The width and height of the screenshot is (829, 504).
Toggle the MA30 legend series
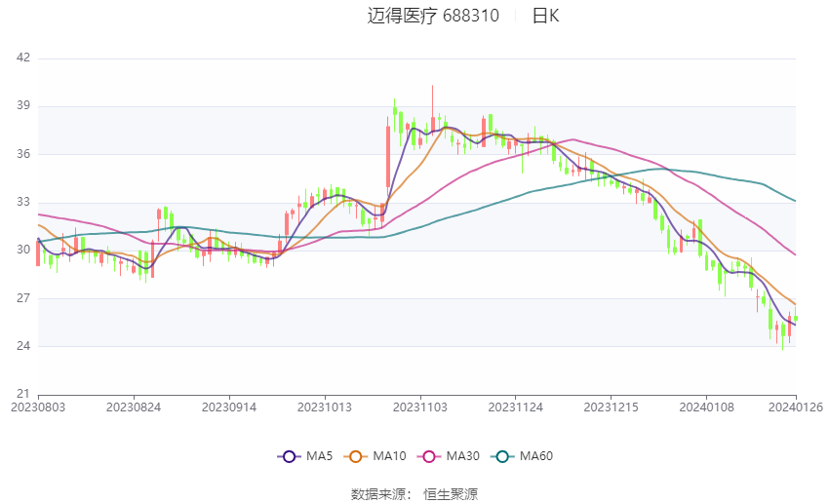click(449, 456)
